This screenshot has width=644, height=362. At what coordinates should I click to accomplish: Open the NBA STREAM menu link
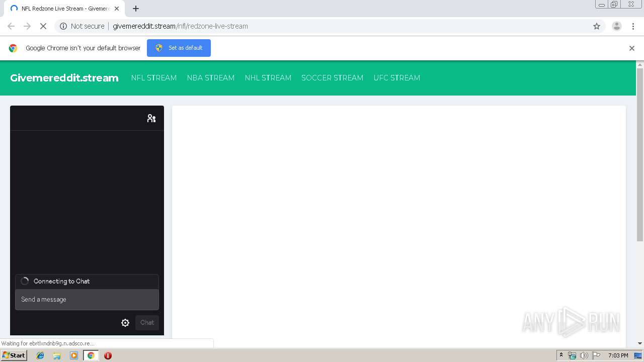211,78
